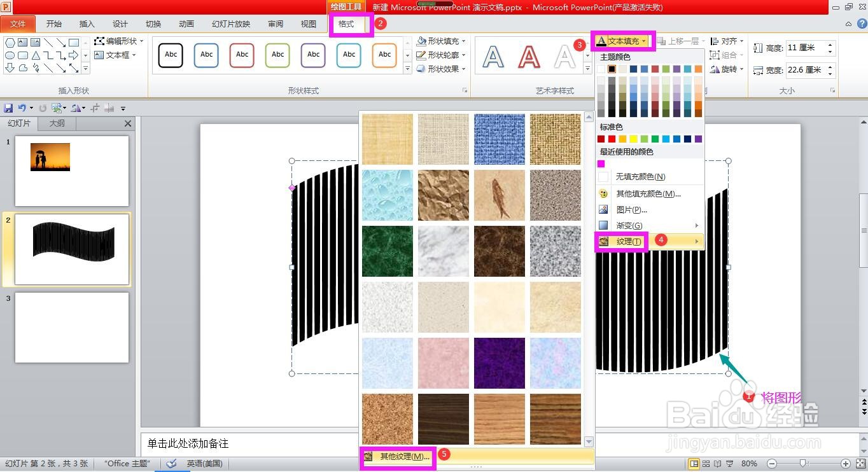Select the purple mesh texture

coord(500,363)
